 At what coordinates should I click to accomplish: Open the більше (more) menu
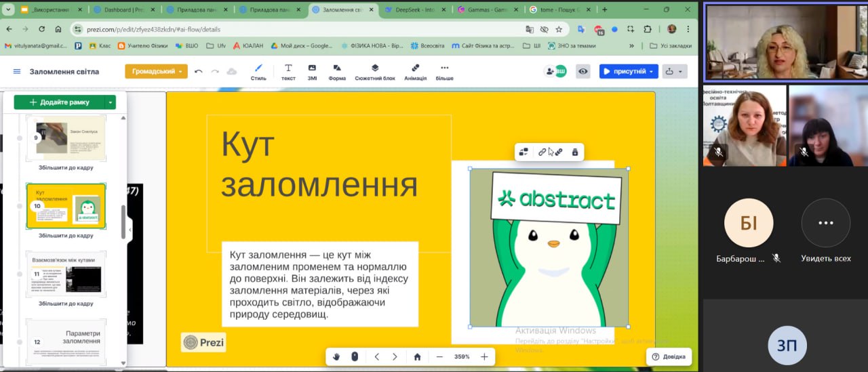[445, 71]
